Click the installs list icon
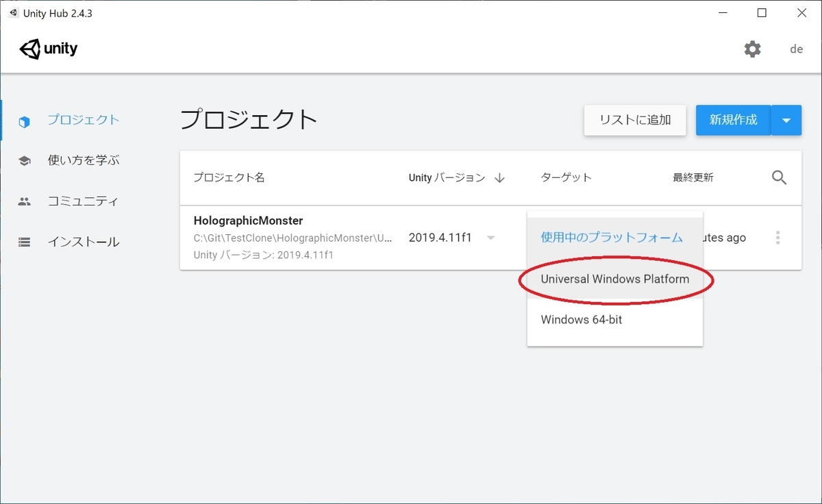Image resolution: width=822 pixels, height=504 pixels. point(25,242)
